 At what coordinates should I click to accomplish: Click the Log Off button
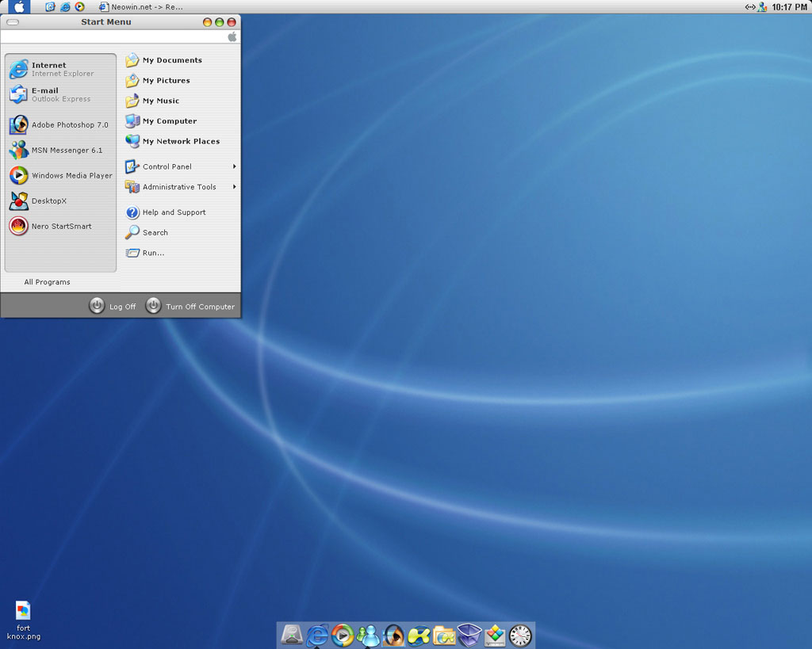pyautogui.click(x=113, y=306)
